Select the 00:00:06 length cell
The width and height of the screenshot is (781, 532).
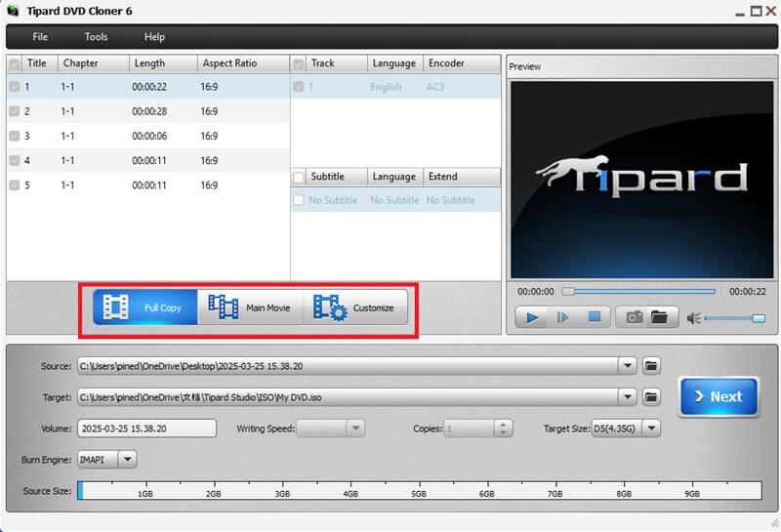coord(149,136)
